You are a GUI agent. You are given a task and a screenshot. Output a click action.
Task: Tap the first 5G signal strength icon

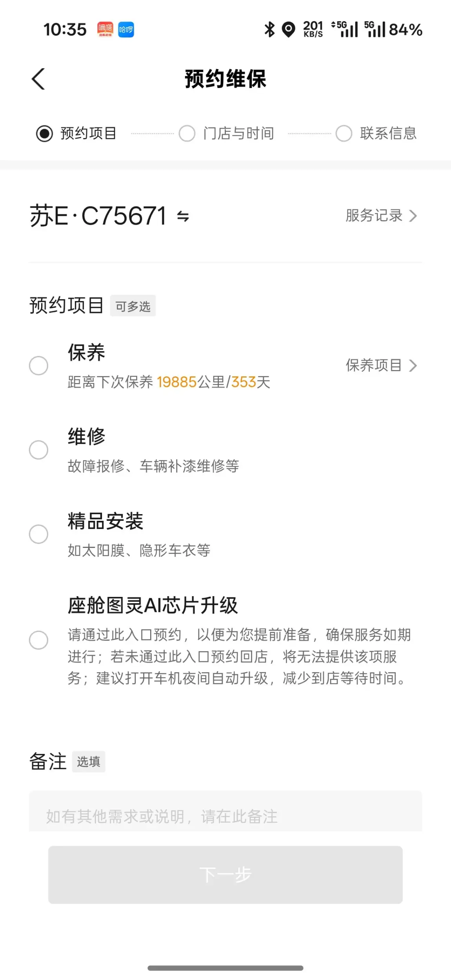(345, 29)
